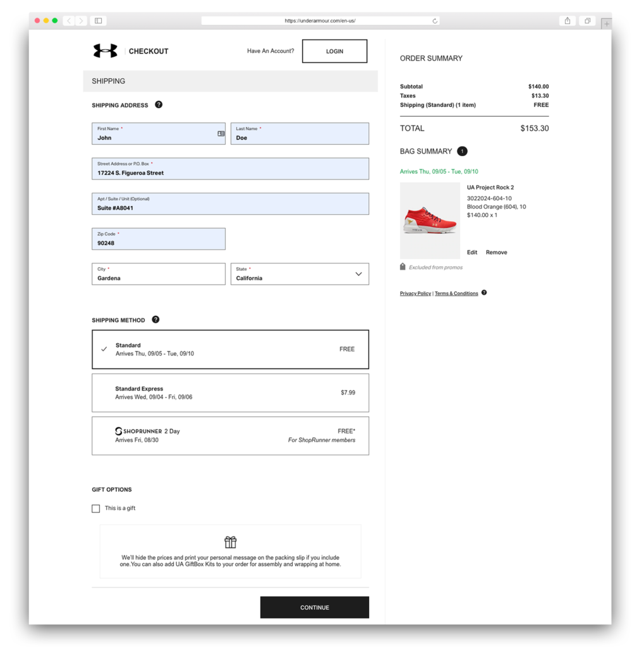The height and width of the screenshot is (647, 644).
Task: Click the Street Address field
Action: click(230, 169)
